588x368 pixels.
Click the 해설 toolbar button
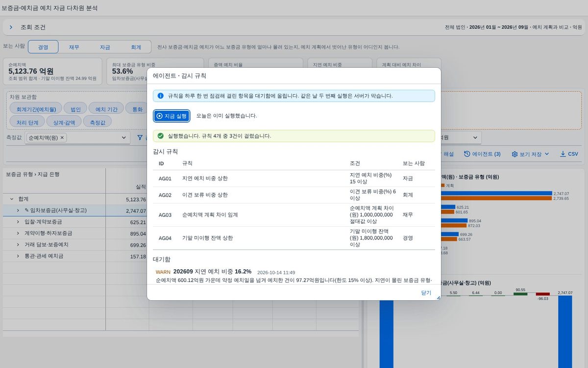click(448, 154)
